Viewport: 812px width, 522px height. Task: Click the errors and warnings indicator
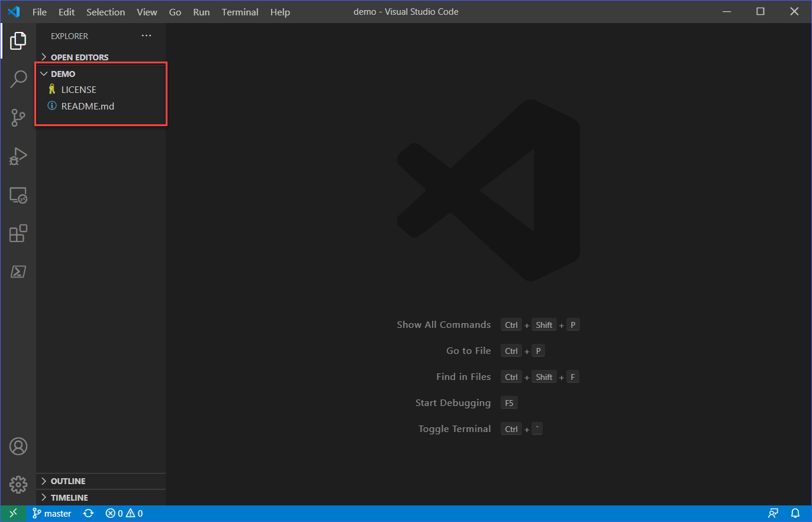pyautogui.click(x=123, y=513)
